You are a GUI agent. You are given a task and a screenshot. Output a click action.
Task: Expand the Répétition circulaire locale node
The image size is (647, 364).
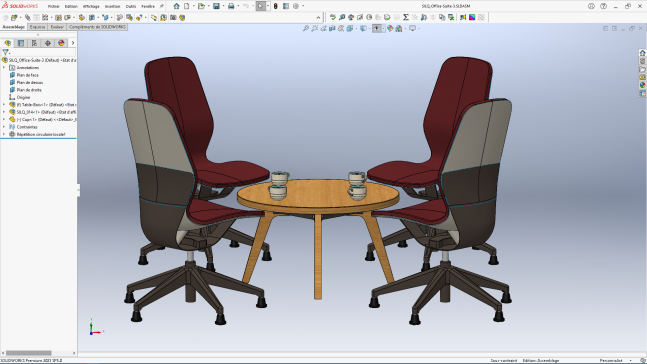click(4, 135)
